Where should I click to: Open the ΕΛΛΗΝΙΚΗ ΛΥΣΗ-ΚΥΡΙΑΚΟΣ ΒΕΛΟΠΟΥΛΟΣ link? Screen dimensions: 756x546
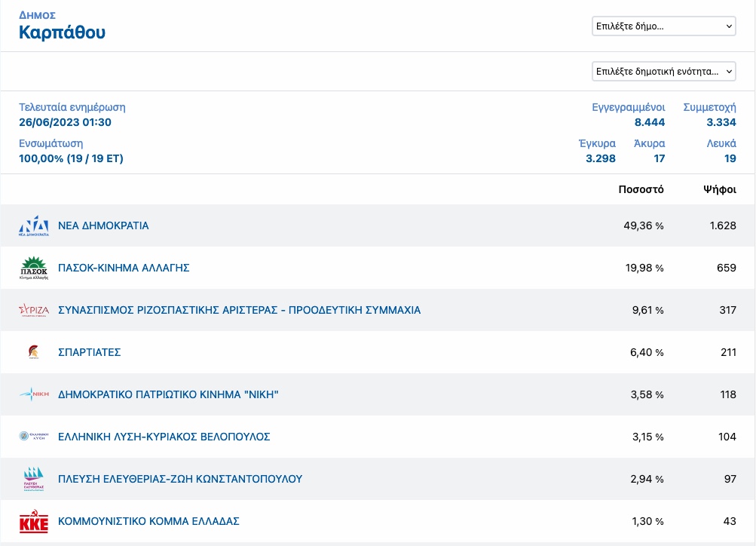pyautogui.click(x=164, y=437)
